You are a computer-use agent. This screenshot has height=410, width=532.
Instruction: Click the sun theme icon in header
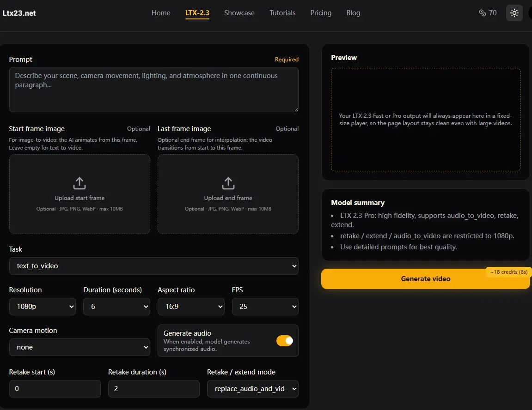514,12
